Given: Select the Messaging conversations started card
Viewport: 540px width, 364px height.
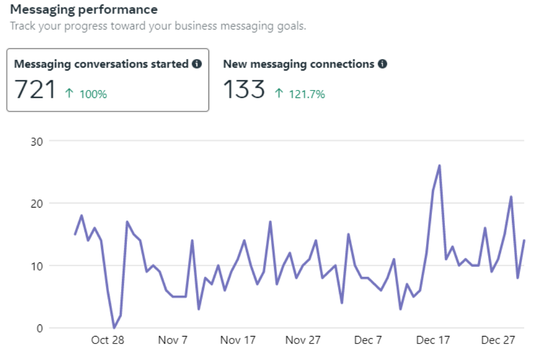Looking at the screenshot, I should 107,80.
